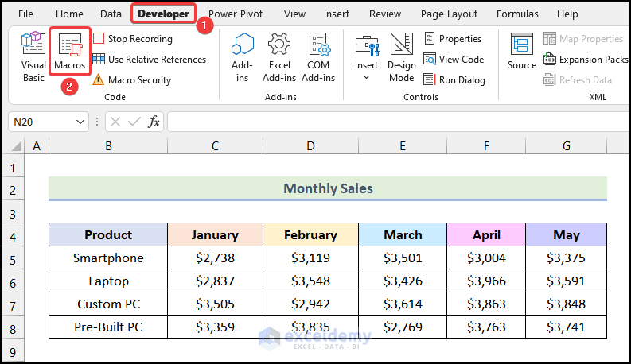Toggle Use Relative References
Viewport: 631px width, 364px height.
click(x=149, y=60)
